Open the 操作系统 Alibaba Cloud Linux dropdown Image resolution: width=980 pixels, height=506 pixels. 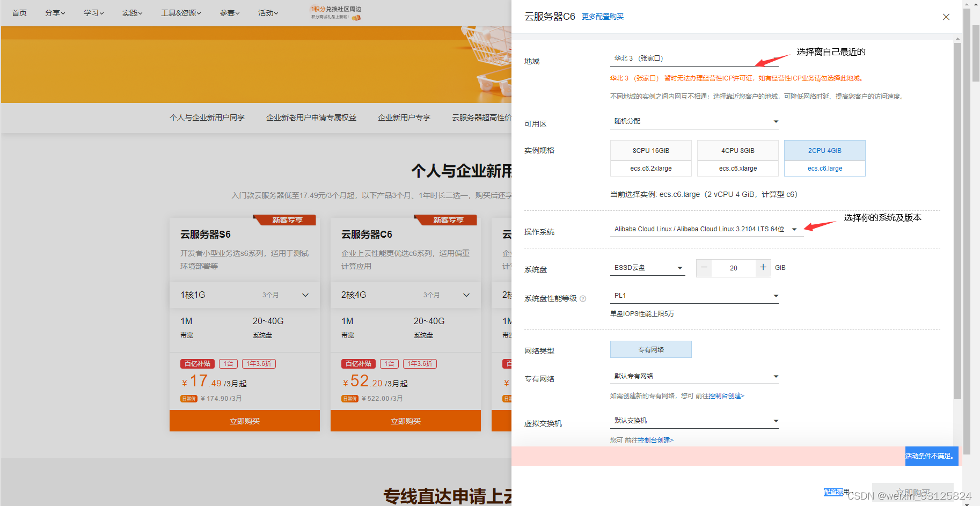point(707,229)
